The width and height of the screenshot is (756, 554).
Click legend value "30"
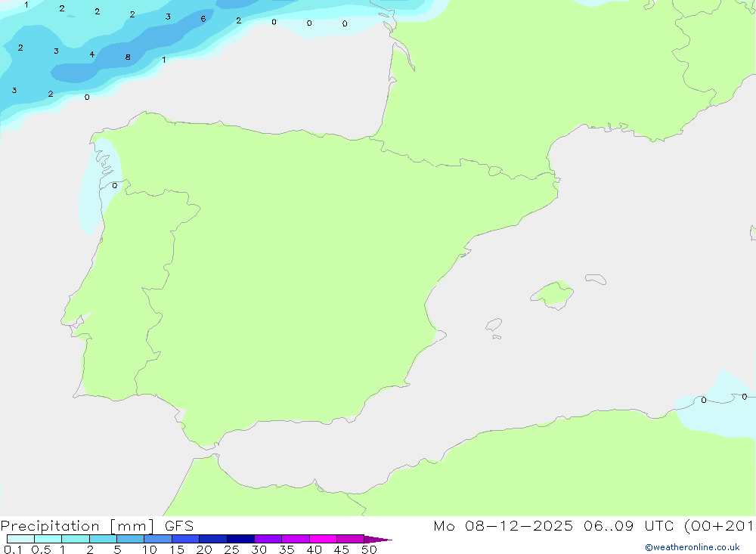tap(259, 549)
